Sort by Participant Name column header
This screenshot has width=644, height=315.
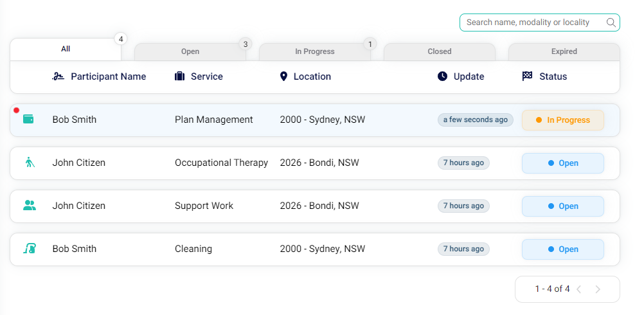[109, 76]
